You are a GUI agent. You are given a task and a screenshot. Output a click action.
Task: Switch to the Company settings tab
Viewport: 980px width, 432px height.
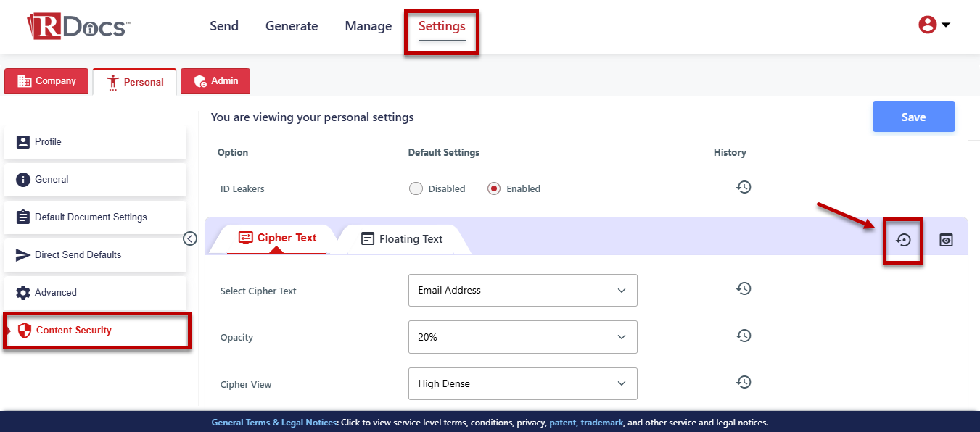coord(46,81)
